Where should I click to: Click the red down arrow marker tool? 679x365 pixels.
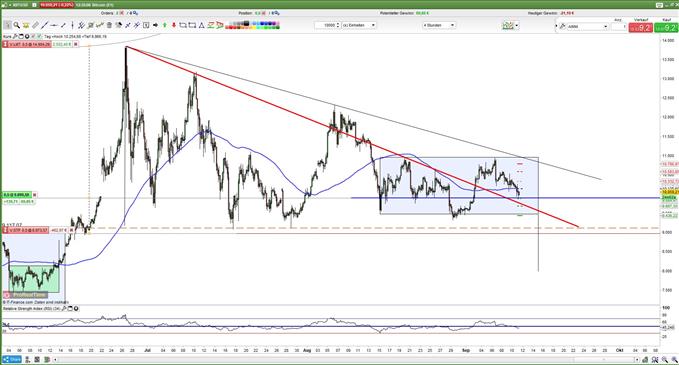pos(174,25)
